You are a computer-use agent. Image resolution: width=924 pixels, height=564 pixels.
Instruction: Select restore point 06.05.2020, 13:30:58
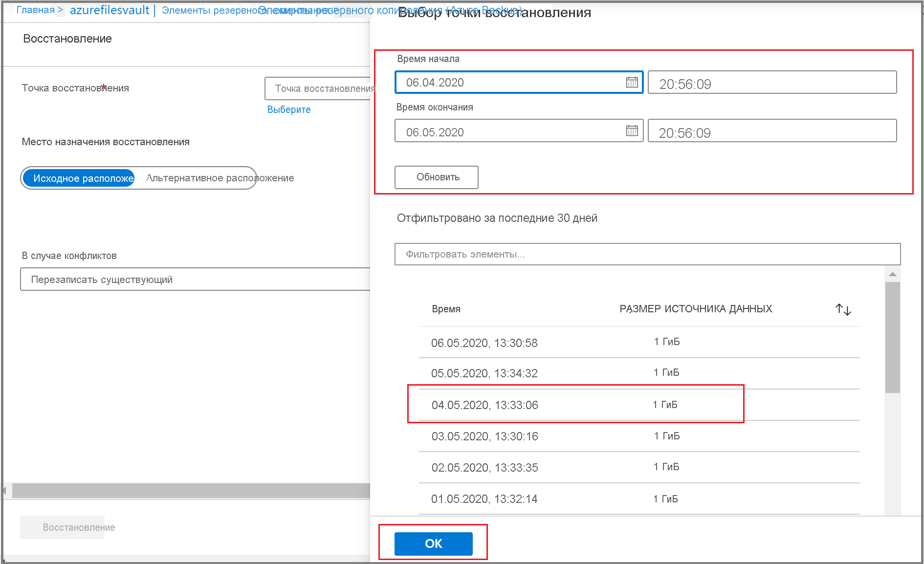pos(484,343)
